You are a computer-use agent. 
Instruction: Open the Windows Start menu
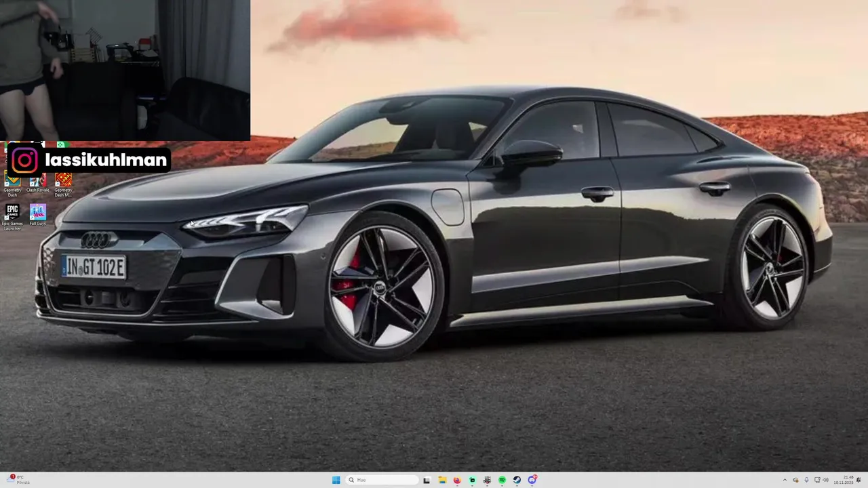[336, 480]
